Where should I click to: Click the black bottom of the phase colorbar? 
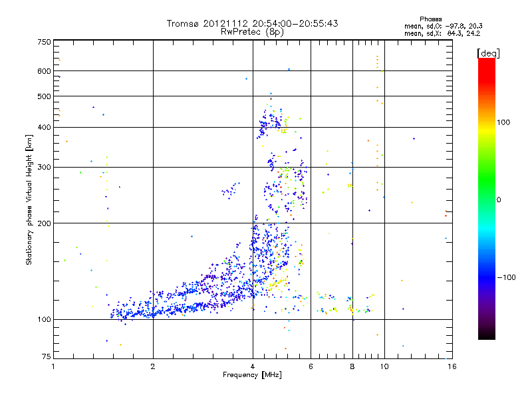point(487,334)
